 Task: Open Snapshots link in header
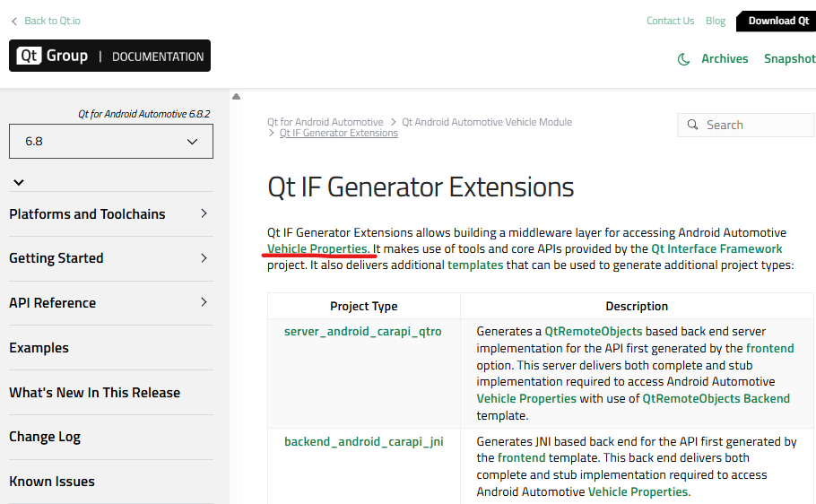(x=789, y=59)
